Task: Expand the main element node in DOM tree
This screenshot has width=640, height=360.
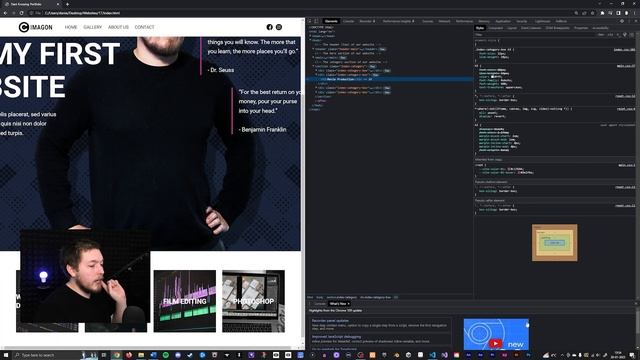Action: 313,58
